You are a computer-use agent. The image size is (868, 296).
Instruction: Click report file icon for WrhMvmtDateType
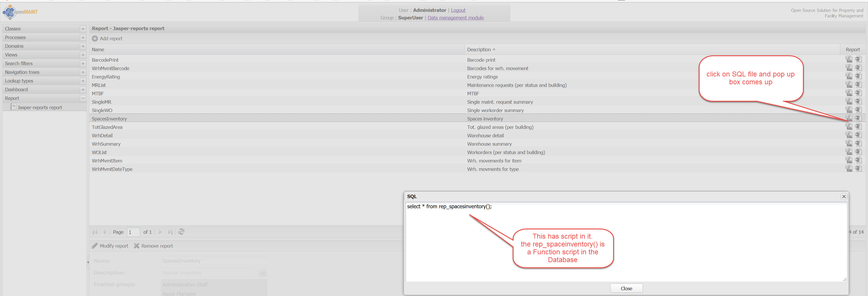click(858, 169)
